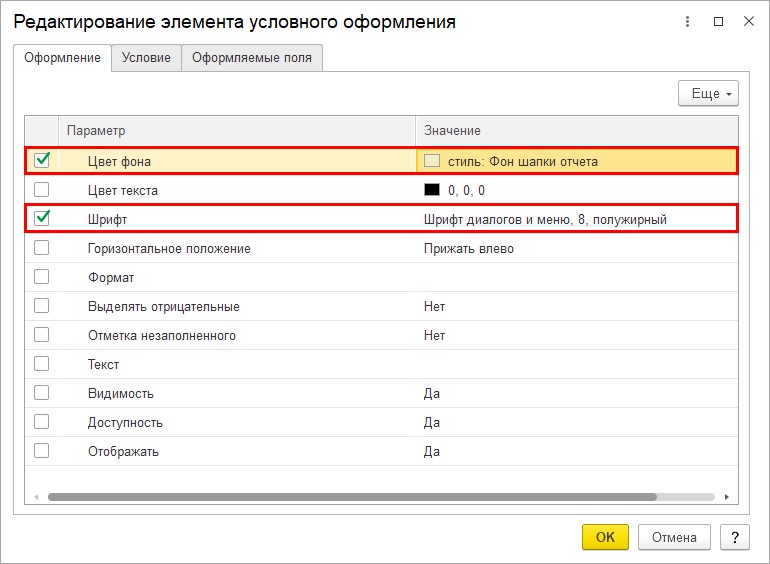770x564 pixels.
Task: Enable the Формат parameter checkbox
Action: point(42,277)
